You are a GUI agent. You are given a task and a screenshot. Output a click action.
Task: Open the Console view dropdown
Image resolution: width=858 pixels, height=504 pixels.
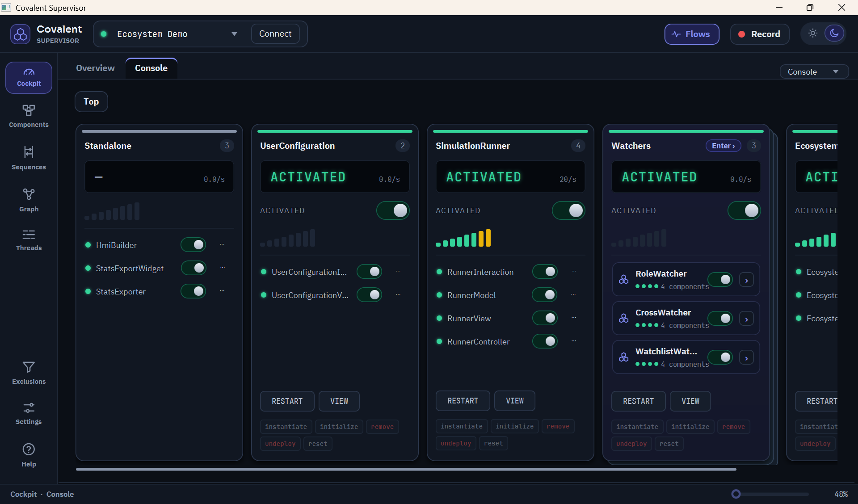pos(813,71)
